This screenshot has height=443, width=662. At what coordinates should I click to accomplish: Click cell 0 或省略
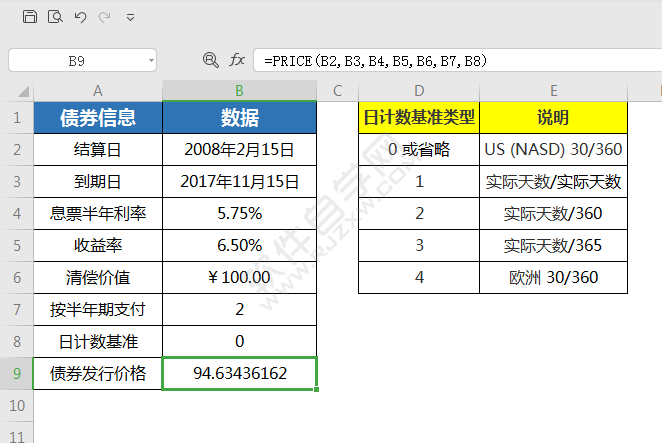(419, 149)
